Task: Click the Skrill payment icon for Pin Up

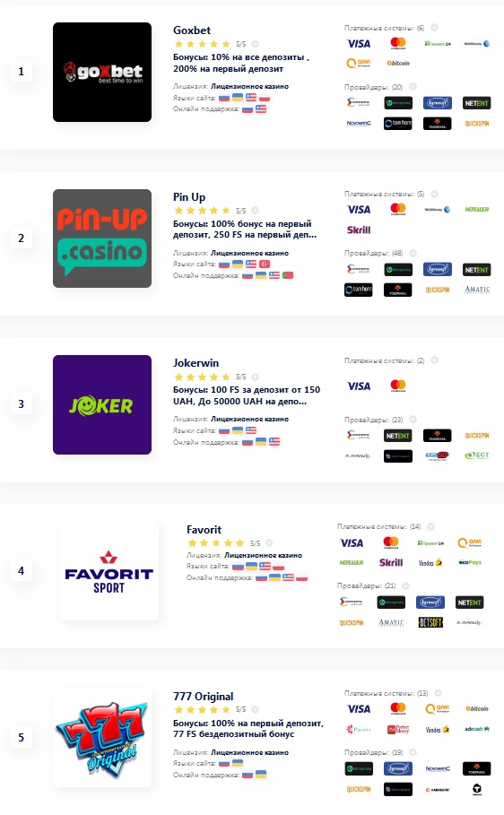Action: pyautogui.click(x=359, y=230)
